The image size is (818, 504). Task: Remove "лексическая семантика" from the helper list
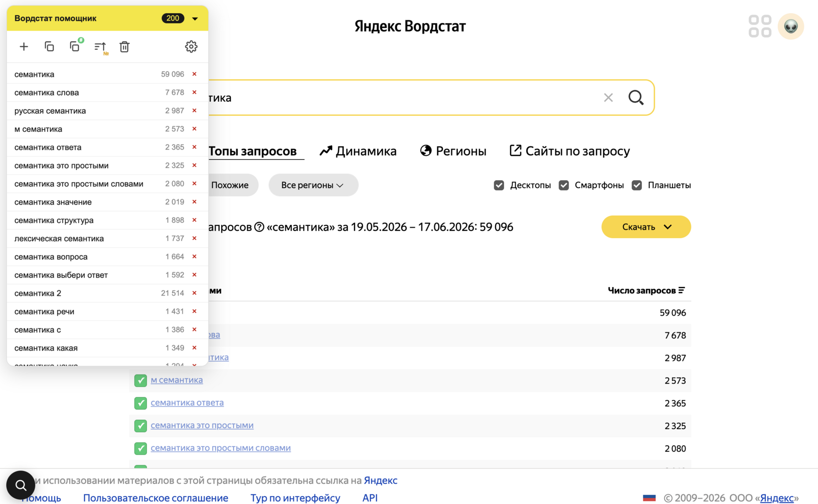(194, 239)
